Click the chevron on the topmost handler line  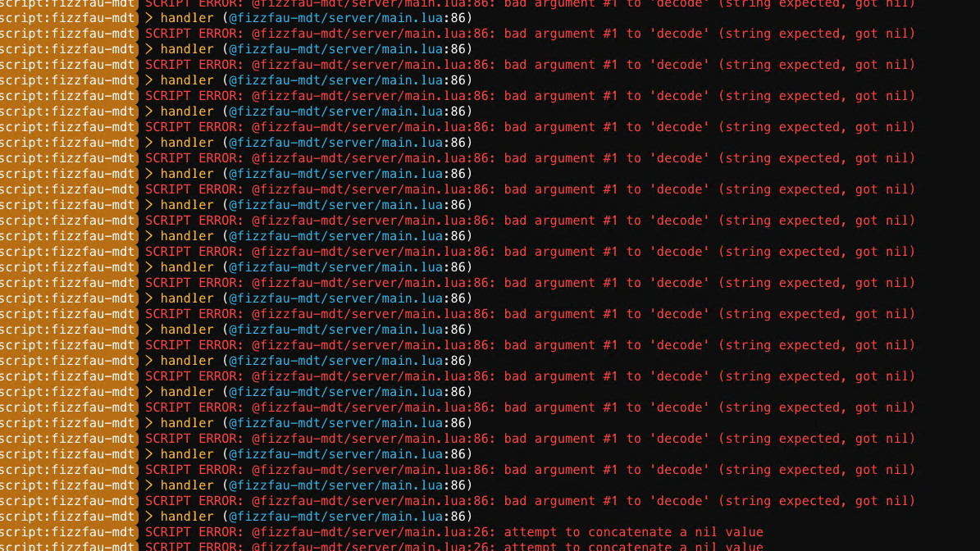click(149, 18)
